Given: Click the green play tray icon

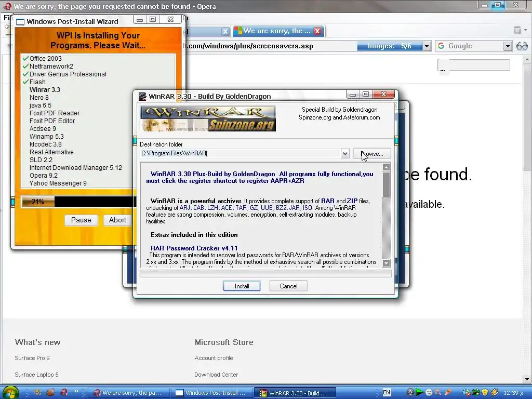Looking at the screenshot, I should [x=419, y=393].
